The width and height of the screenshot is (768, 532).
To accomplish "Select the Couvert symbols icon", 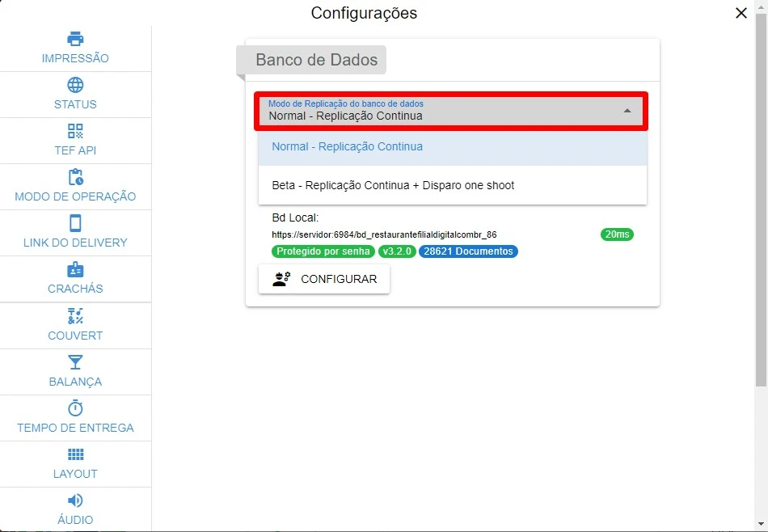I will 75,316.
